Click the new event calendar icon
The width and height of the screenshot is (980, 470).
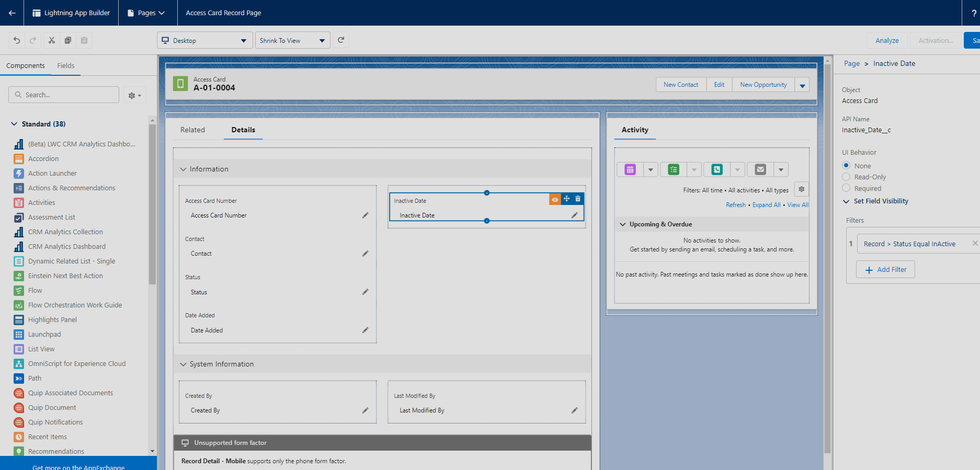(630, 169)
